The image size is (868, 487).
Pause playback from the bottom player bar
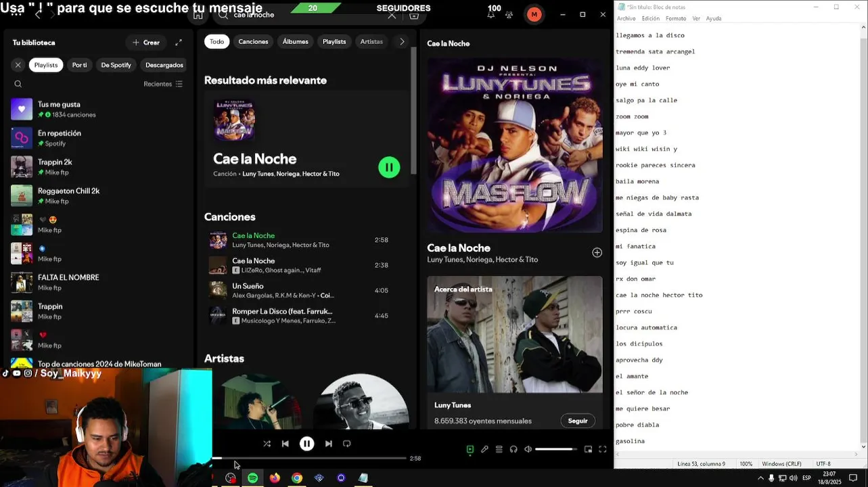306,444
